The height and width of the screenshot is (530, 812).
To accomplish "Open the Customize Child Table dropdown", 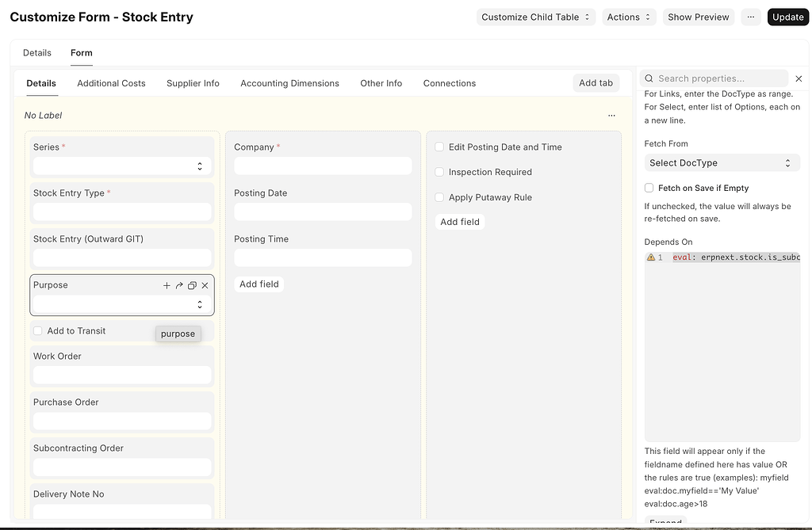I will [x=536, y=16].
